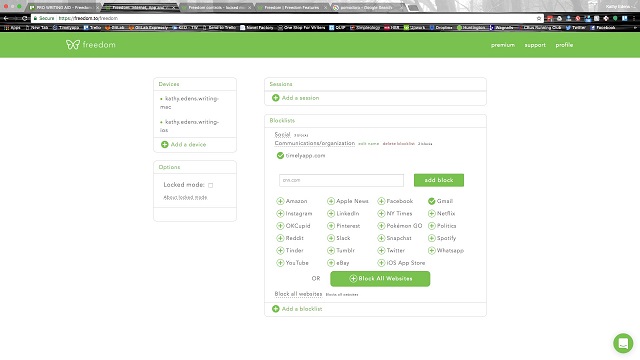Open the support menu item

click(535, 45)
